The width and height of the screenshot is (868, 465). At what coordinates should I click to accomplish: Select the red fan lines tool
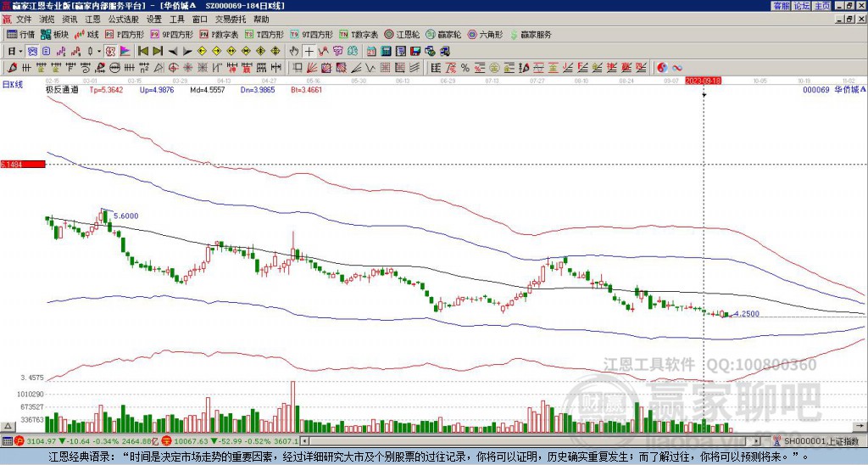click(x=312, y=68)
